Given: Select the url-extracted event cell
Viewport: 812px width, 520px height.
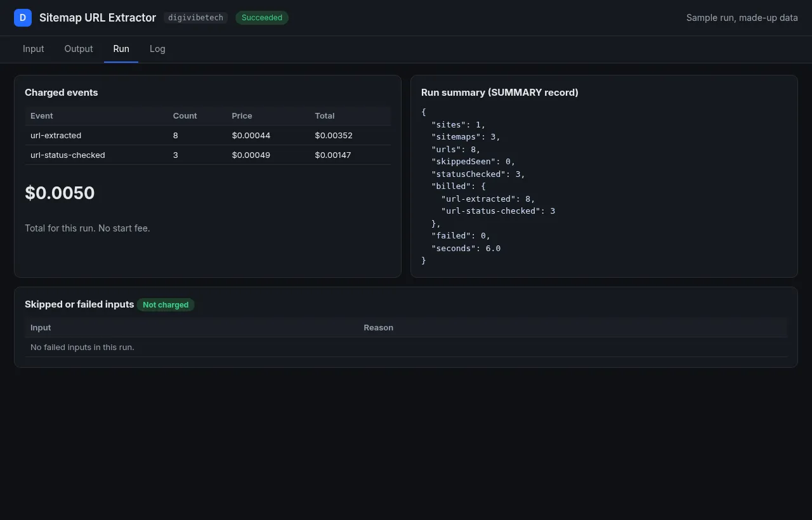Looking at the screenshot, I should click(56, 136).
